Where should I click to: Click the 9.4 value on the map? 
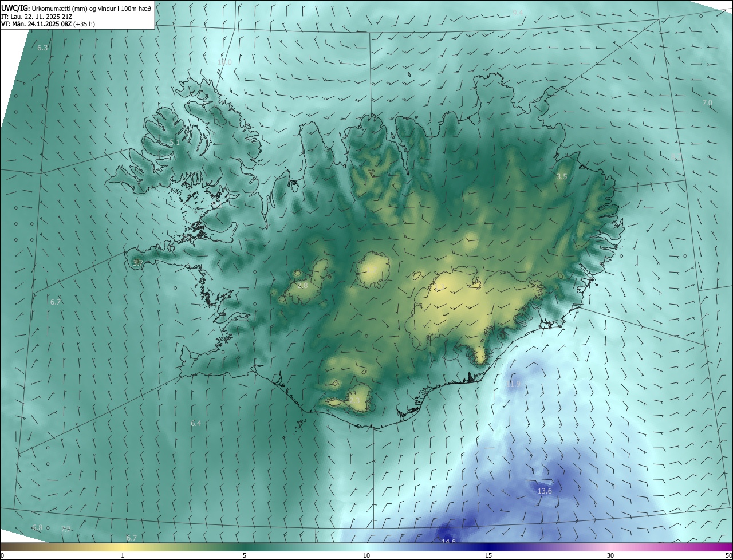pyautogui.click(x=518, y=13)
